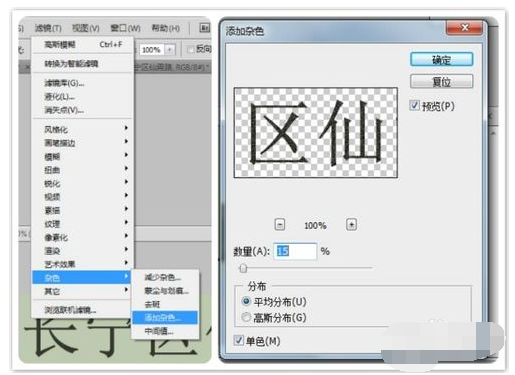
Task: Click the small stepper beside the 100% field
Action: tap(170, 50)
